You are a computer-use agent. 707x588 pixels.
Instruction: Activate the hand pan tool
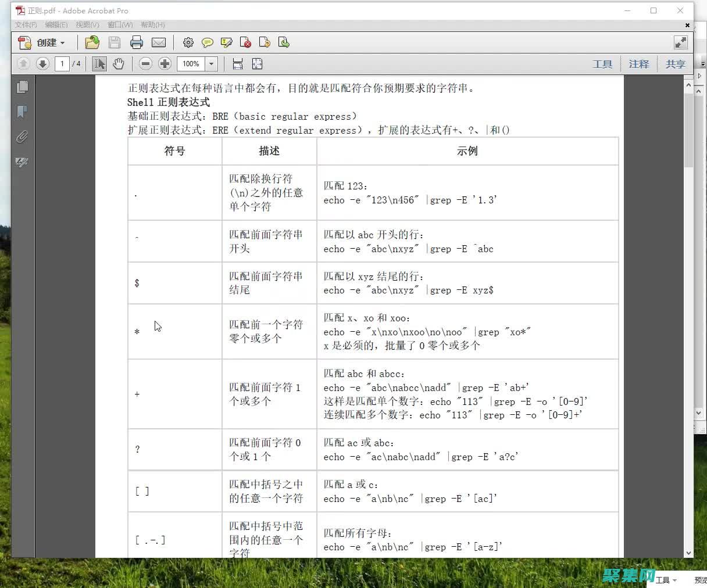119,64
